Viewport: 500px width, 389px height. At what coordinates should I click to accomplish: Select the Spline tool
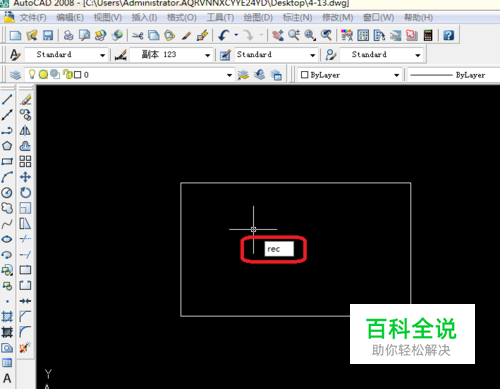tap(7, 224)
